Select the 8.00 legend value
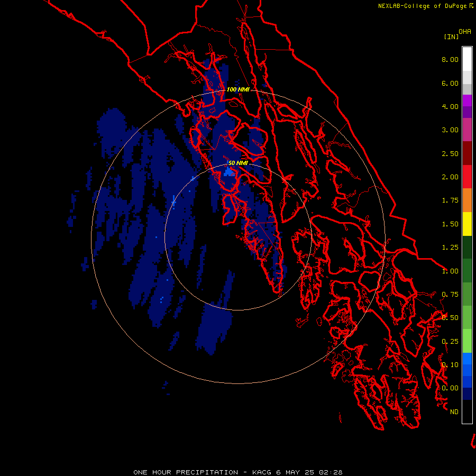The image size is (476, 476). pos(450,59)
